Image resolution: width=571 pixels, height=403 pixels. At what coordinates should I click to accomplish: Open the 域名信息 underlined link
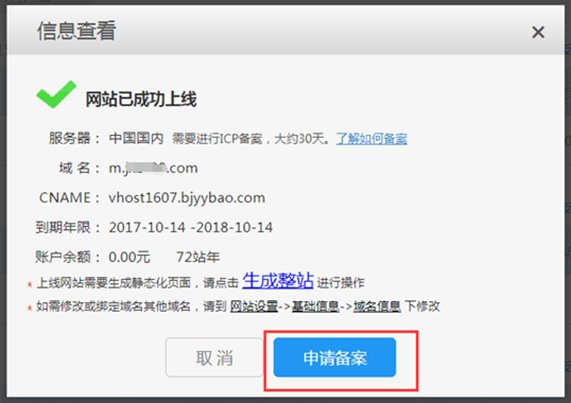(377, 306)
